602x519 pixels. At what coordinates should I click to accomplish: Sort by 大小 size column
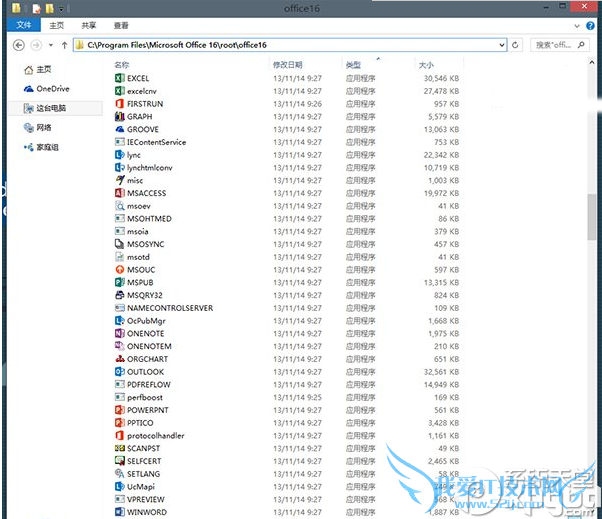point(426,65)
